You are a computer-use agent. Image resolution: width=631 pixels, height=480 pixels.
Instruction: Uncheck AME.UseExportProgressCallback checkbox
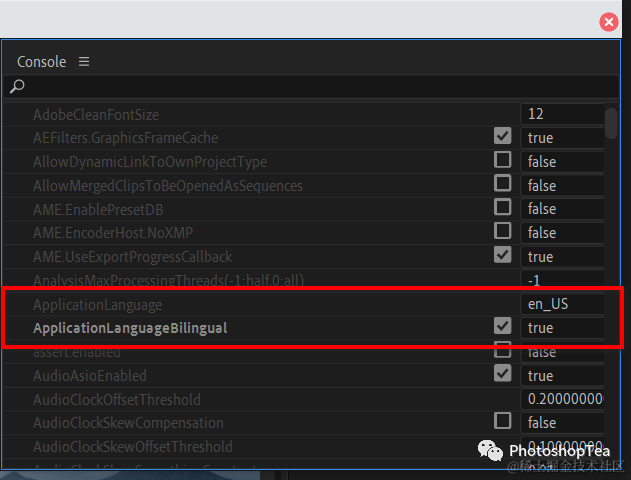click(503, 255)
